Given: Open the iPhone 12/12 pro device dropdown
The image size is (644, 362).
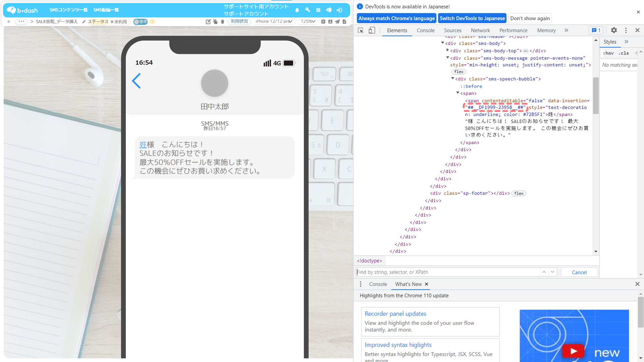Looking at the screenshot, I should click(x=274, y=22).
